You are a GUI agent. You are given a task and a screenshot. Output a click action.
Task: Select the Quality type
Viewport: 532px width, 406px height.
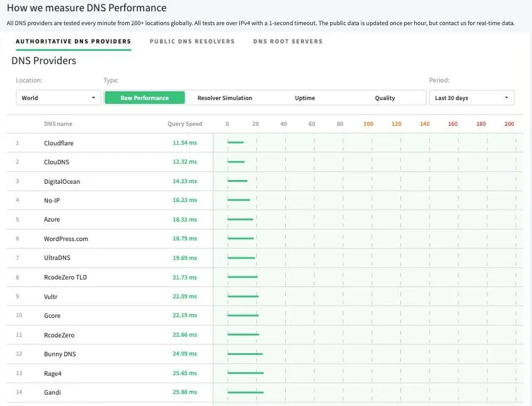pyautogui.click(x=385, y=98)
